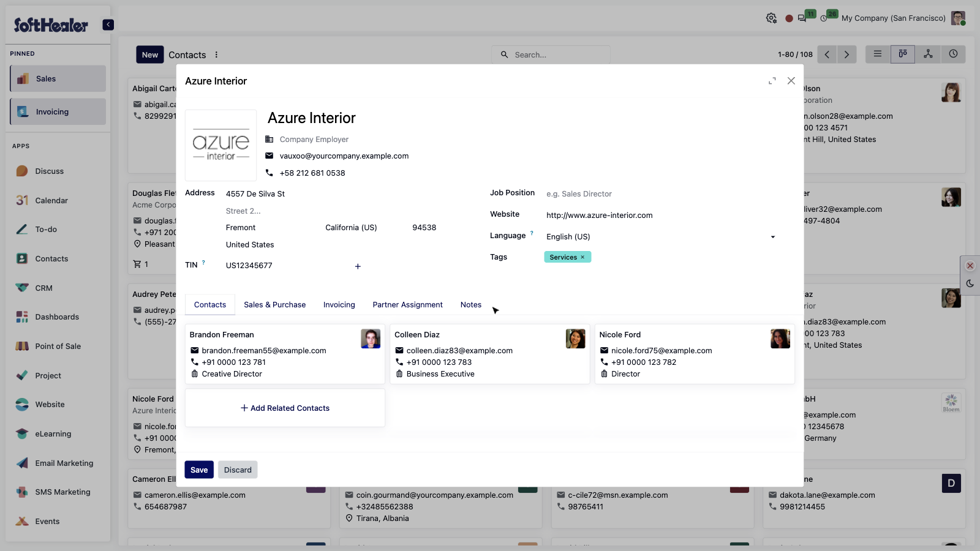Collapse the SoftHealer sidebar
This screenshot has height=551, width=980.
(x=108, y=24)
